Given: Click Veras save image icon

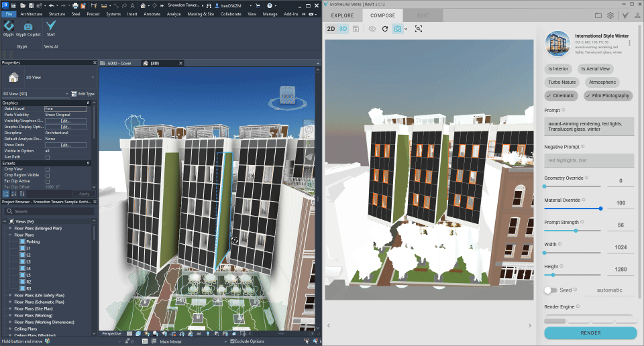Looking at the screenshot, I should pyautogui.click(x=356, y=29).
